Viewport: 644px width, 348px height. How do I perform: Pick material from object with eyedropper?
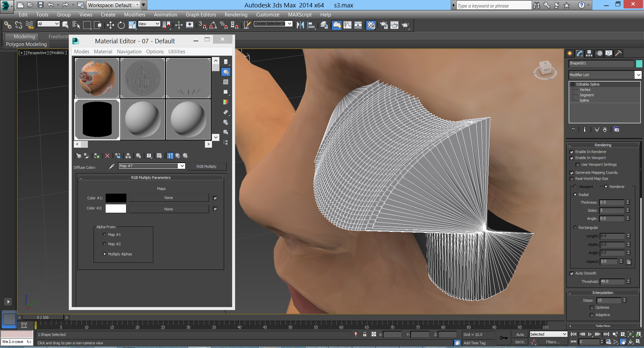point(112,166)
